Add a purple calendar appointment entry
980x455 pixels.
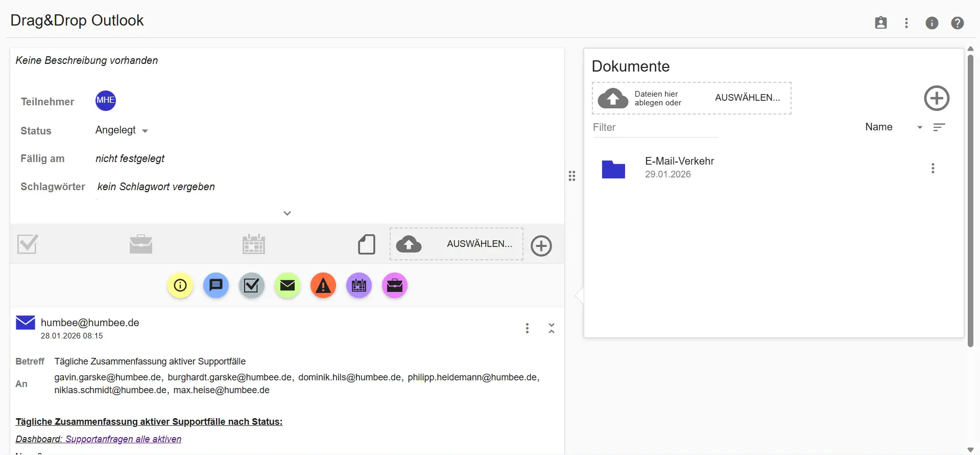tap(359, 285)
